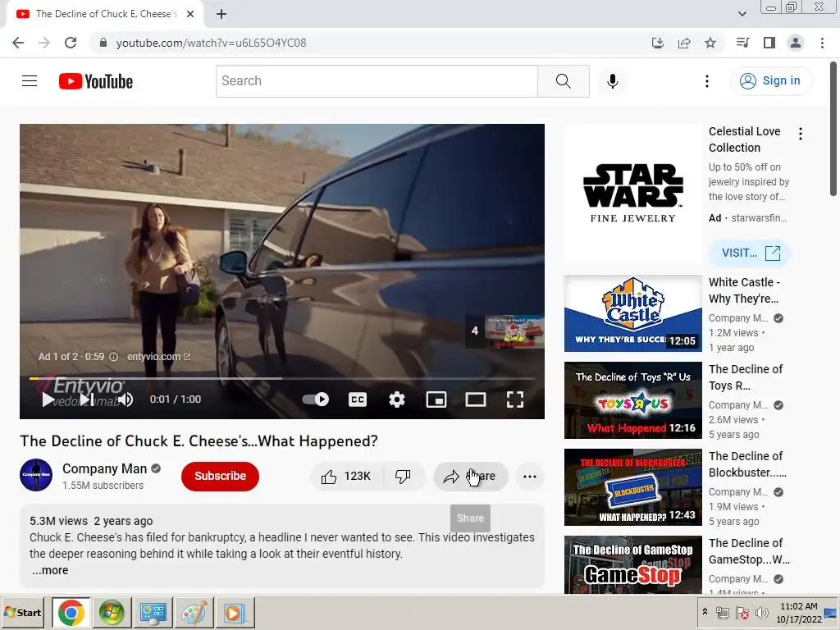Start voice search with the microphone
The width and height of the screenshot is (840, 630).
click(613, 81)
